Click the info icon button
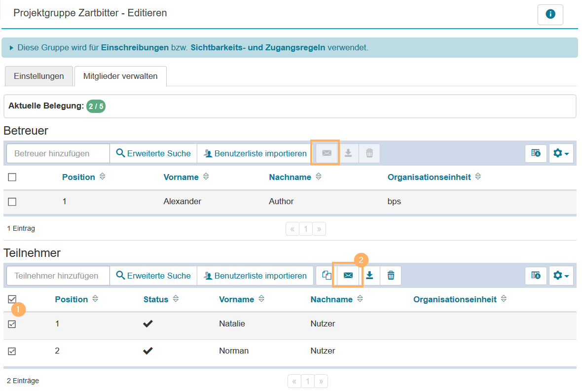This screenshot has height=392, width=582. pyautogui.click(x=550, y=14)
